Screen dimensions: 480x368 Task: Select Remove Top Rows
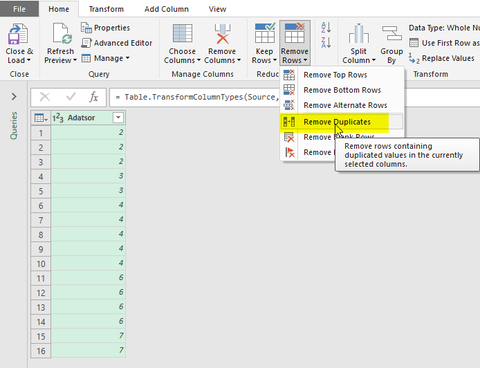pos(342,75)
